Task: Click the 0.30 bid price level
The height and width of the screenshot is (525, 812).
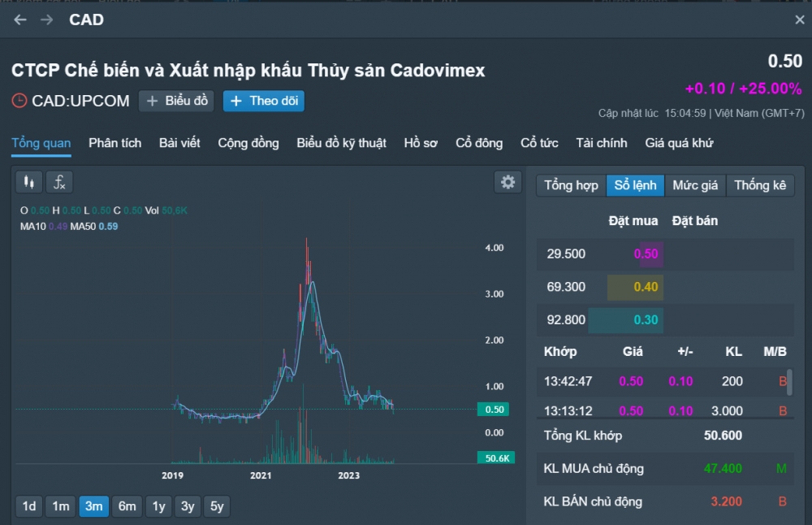Action: [646, 319]
